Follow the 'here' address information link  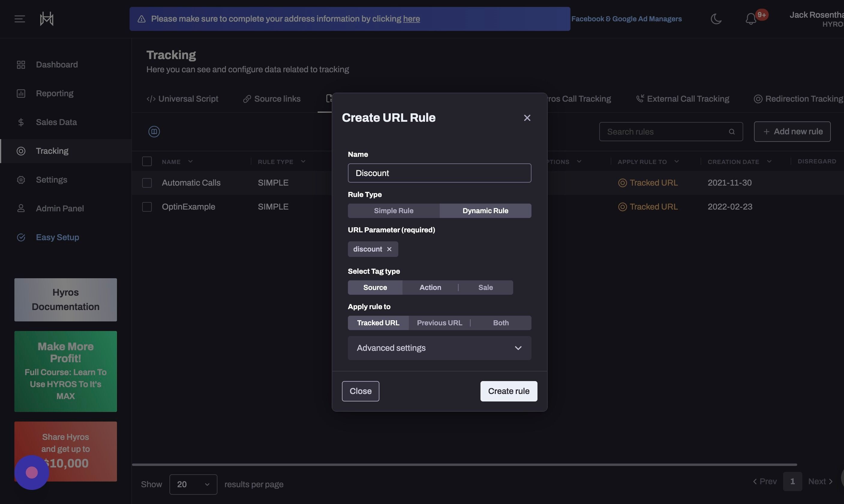(x=411, y=19)
